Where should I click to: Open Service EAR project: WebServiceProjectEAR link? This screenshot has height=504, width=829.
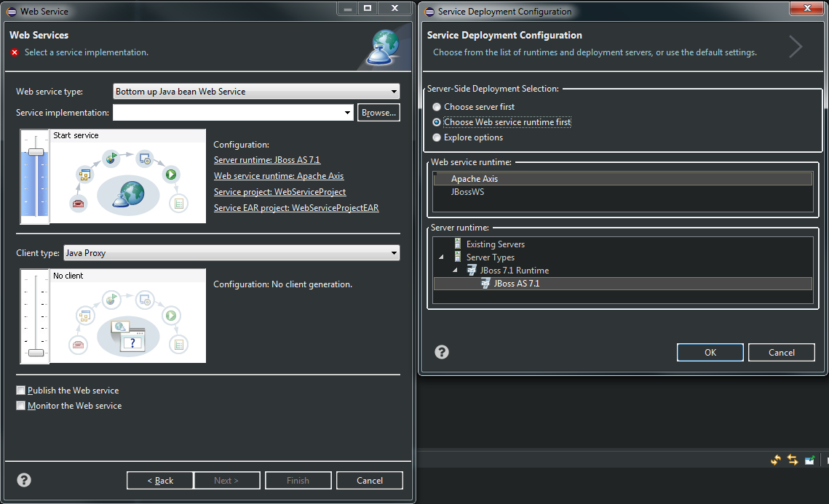pyautogui.click(x=296, y=207)
